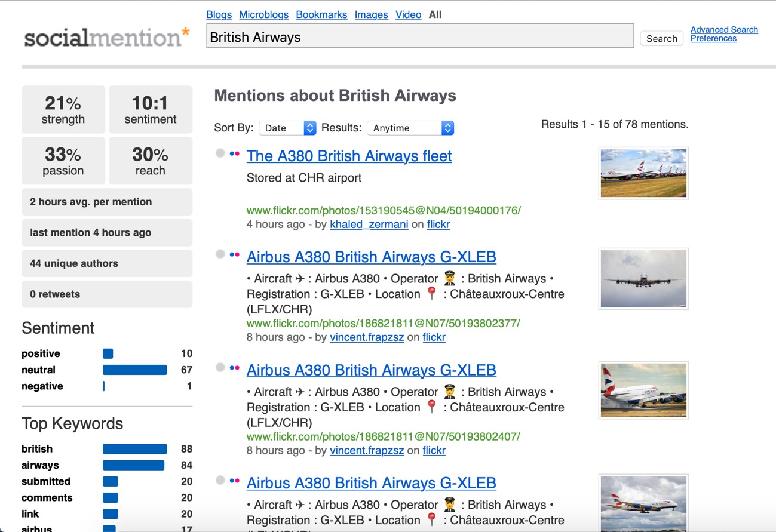Click the 'airways' keyword
The width and height of the screenshot is (776, 532).
(x=40, y=465)
